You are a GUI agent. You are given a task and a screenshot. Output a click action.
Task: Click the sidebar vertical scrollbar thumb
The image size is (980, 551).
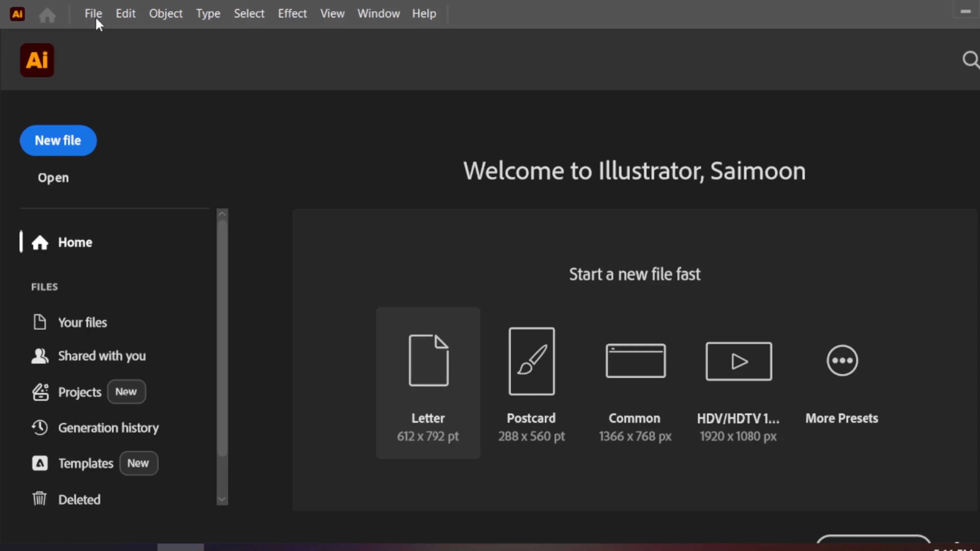coord(222,339)
